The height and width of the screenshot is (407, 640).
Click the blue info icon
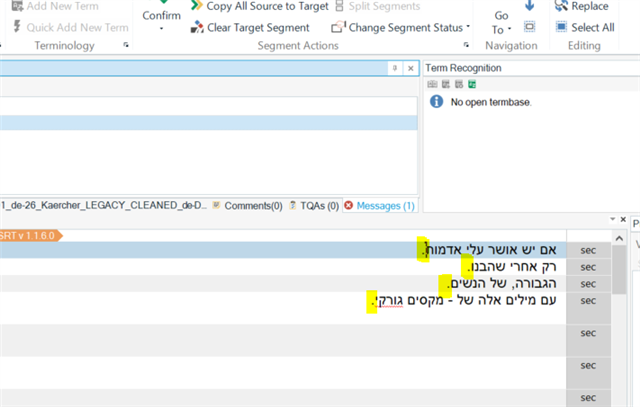click(x=436, y=101)
